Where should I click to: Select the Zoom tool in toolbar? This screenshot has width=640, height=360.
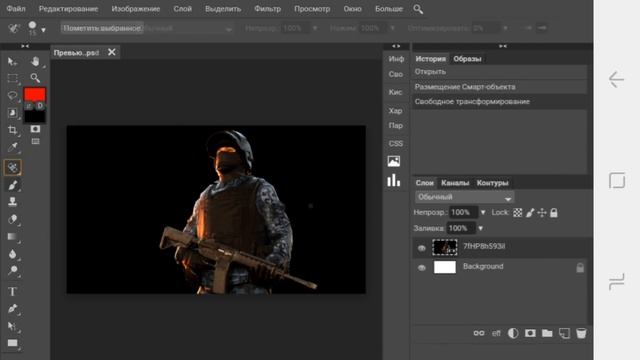click(36, 78)
